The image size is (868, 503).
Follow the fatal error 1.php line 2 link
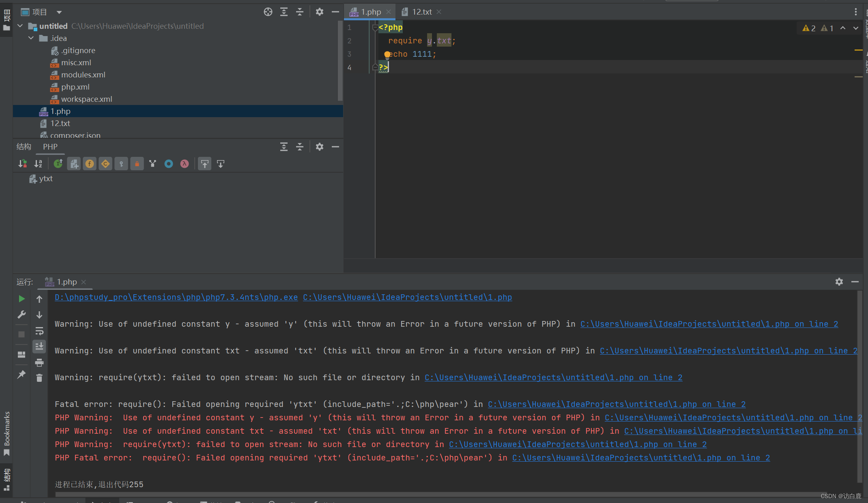[x=617, y=404]
